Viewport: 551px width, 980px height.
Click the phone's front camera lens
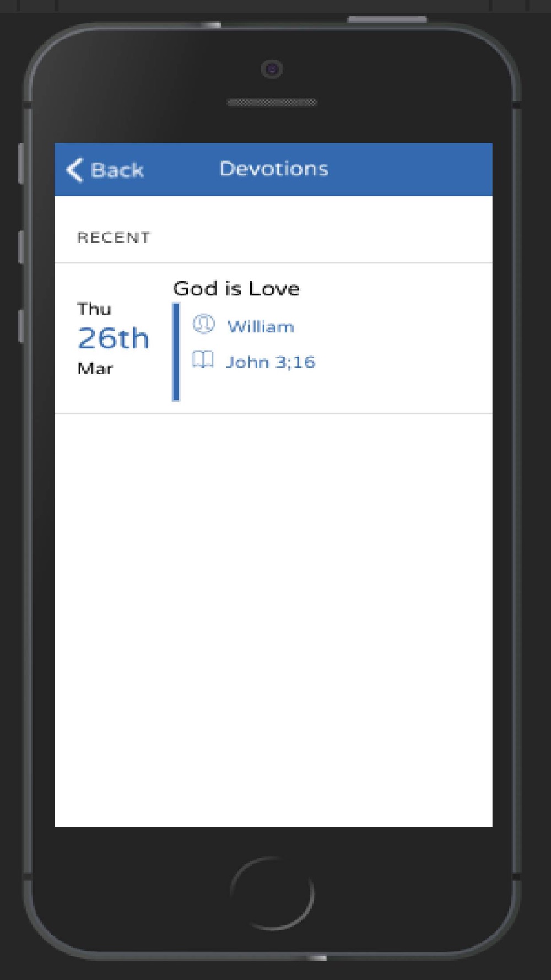coord(272,69)
